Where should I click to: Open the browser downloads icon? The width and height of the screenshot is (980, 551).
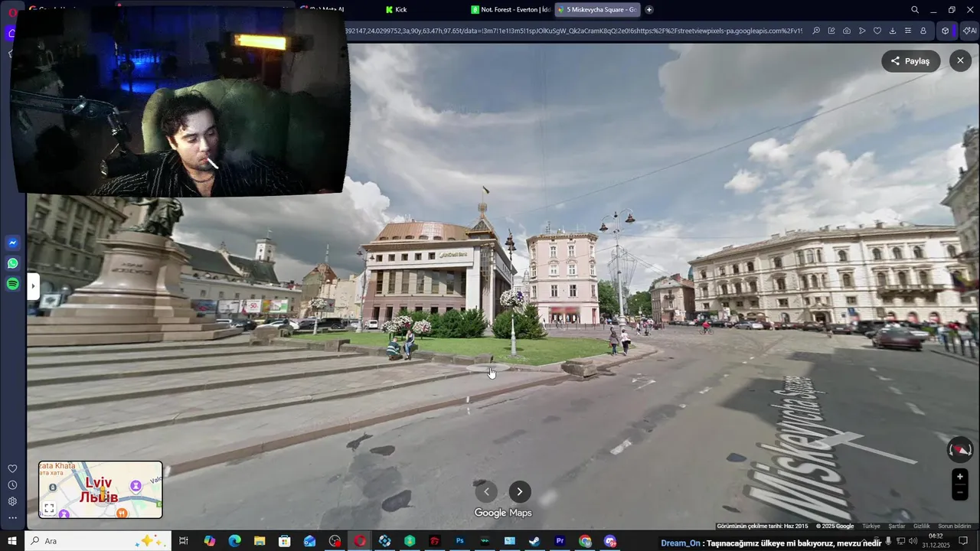(x=893, y=31)
